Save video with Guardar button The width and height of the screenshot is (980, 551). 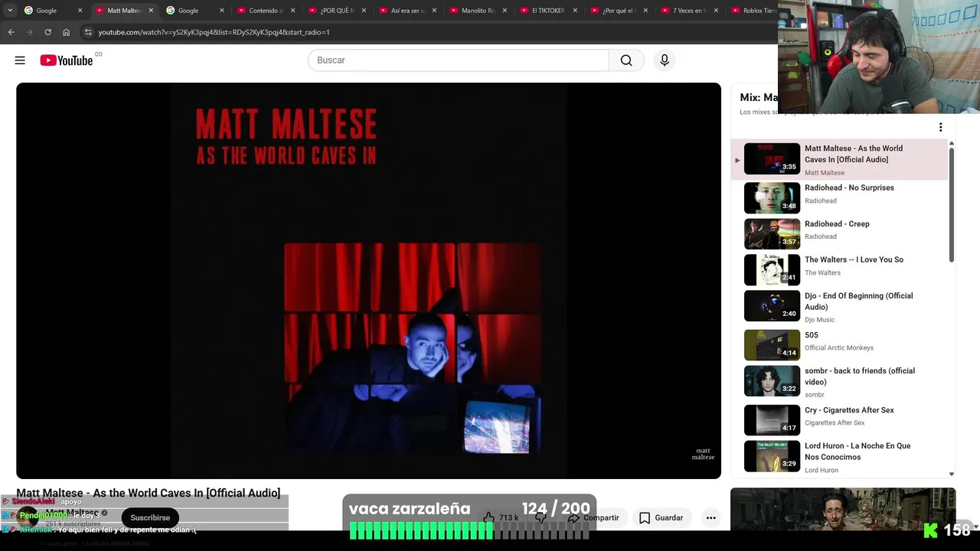[661, 518]
